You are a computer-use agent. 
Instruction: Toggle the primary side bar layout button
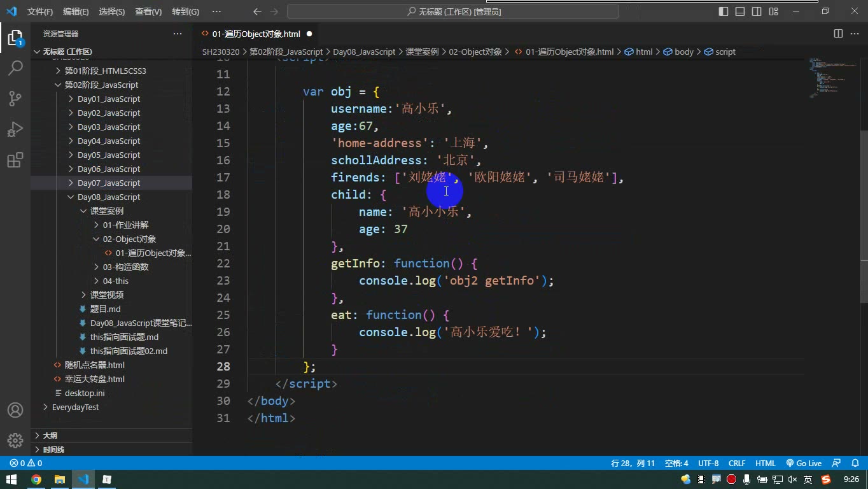[x=724, y=11]
